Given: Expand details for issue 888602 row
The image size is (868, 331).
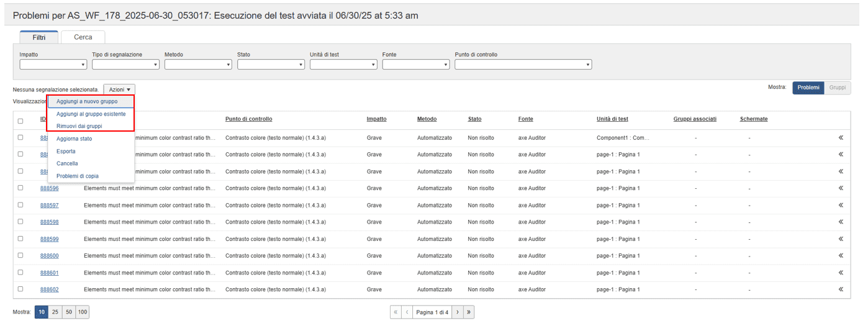Looking at the screenshot, I should tap(841, 289).
